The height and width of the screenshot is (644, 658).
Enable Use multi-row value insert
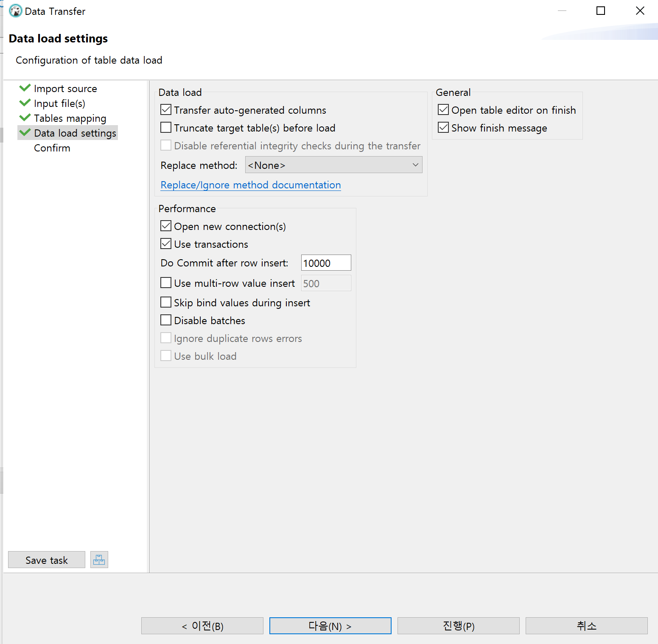(166, 283)
